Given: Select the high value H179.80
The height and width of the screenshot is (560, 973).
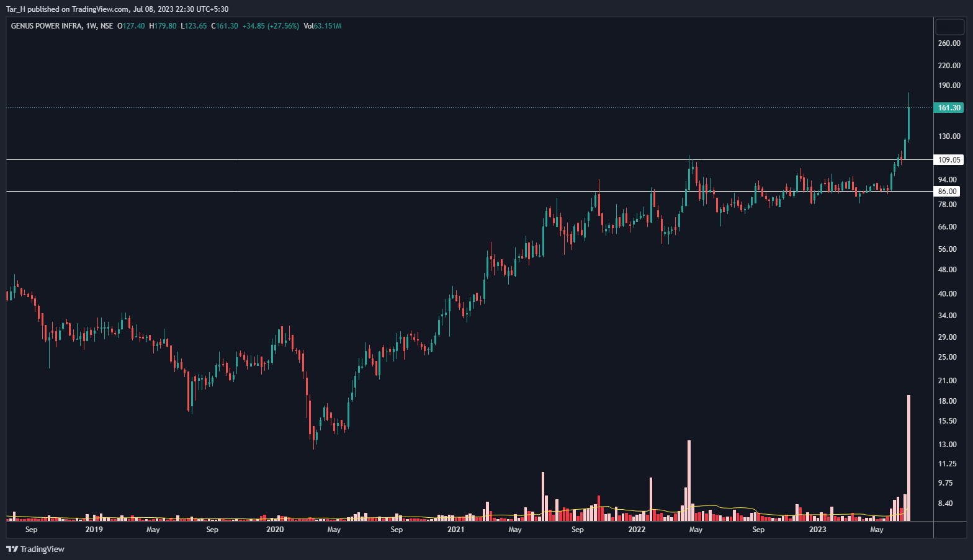Looking at the screenshot, I should click(163, 26).
